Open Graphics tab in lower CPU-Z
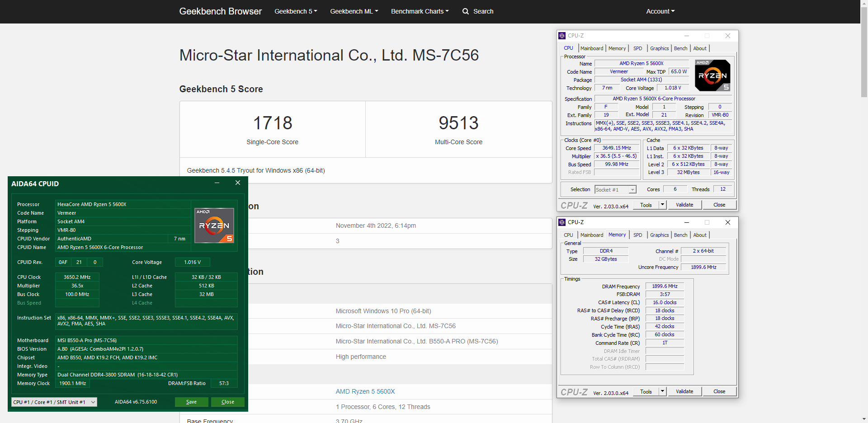 tap(659, 235)
